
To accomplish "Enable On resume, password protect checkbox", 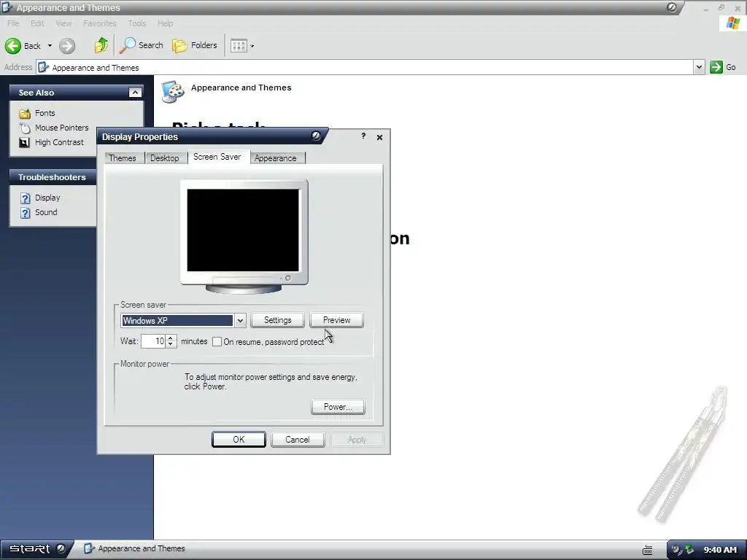I will pos(217,342).
